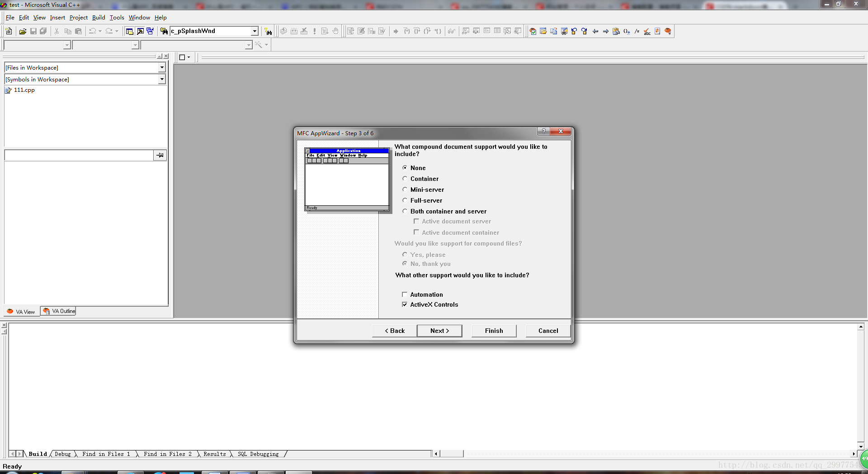Select the Mini-server radio option
This screenshot has width=868, height=474.
click(405, 190)
